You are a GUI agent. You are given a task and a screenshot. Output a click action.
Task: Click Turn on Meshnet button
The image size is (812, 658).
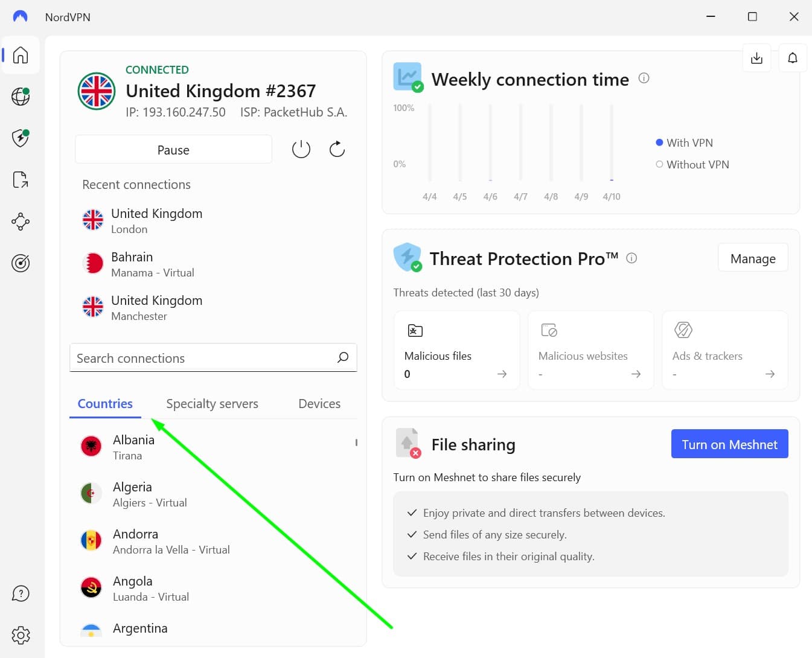(729, 444)
